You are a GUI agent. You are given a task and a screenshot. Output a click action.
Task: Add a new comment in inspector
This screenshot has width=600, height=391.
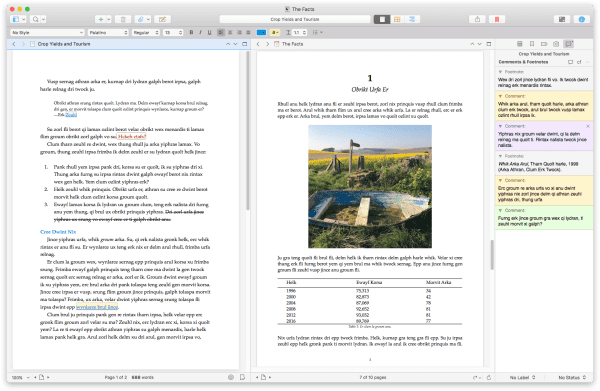[x=571, y=62]
